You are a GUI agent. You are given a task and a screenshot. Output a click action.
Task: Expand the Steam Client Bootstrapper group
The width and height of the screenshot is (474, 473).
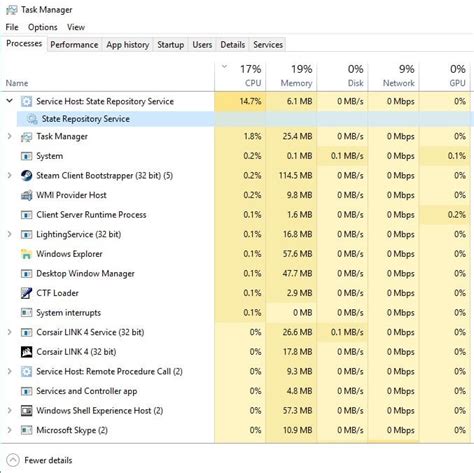click(10, 175)
